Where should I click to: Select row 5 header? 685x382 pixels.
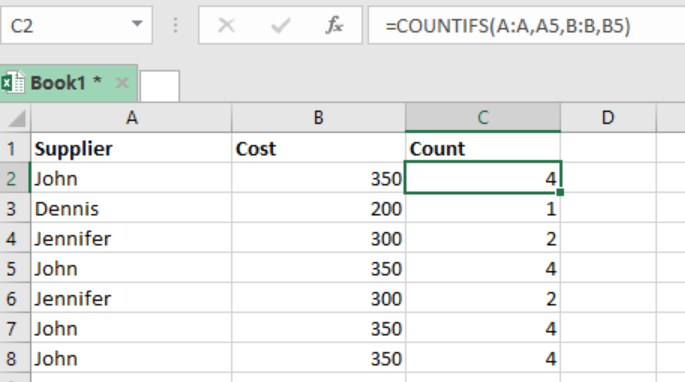click(15, 268)
